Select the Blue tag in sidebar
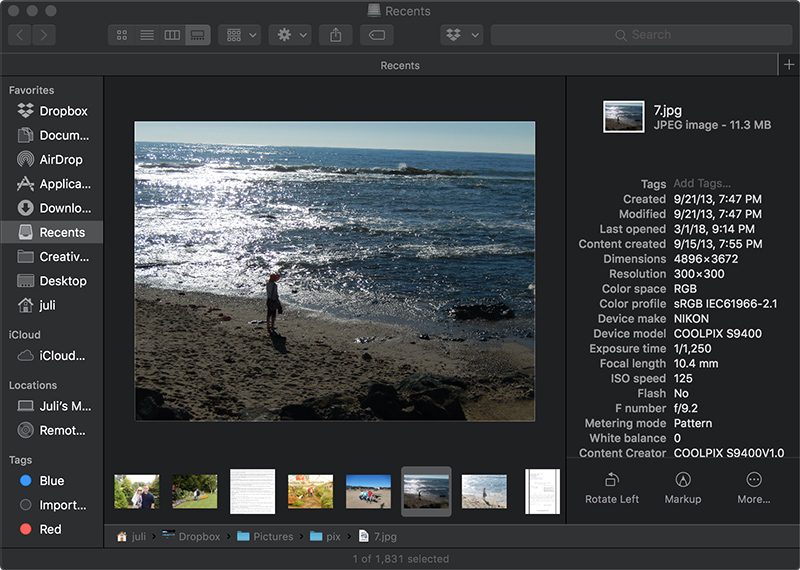The width and height of the screenshot is (800, 570). coord(52,481)
